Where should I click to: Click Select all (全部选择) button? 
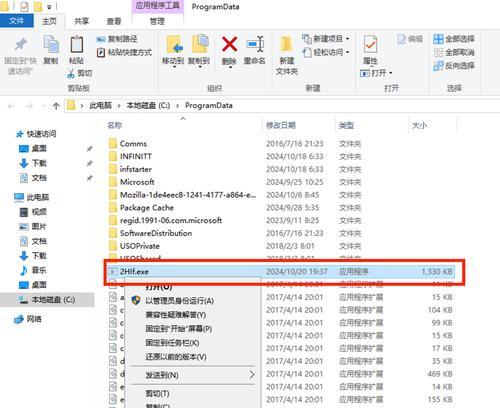click(x=454, y=39)
